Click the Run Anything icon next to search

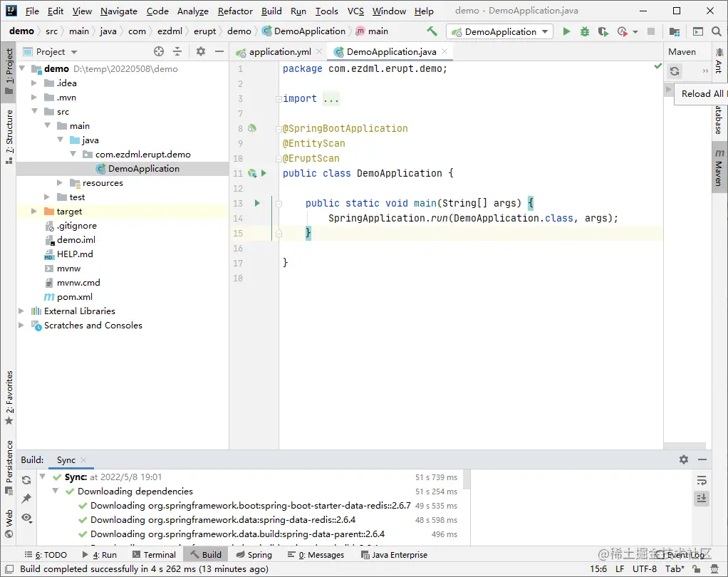(698, 31)
